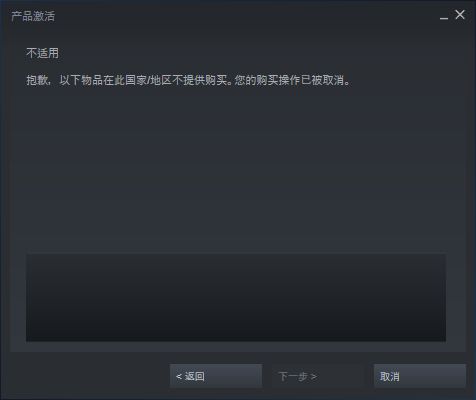Click the 国家/地区 text in the notice
This screenshot has height=400, width=476.
click(148, 80)
